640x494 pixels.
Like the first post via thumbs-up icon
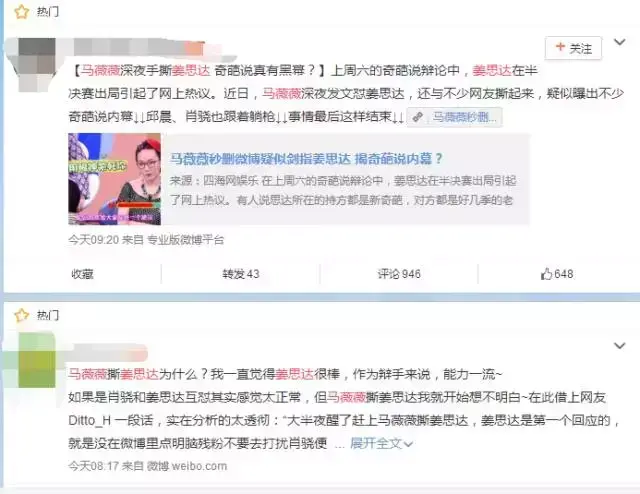(546, 274)
